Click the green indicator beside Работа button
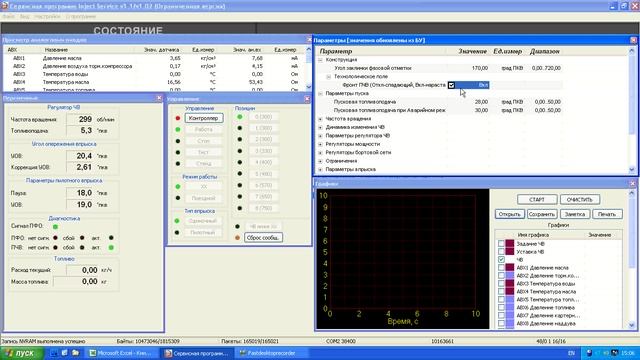Screen dimensions: 640x360 point(178,129)
